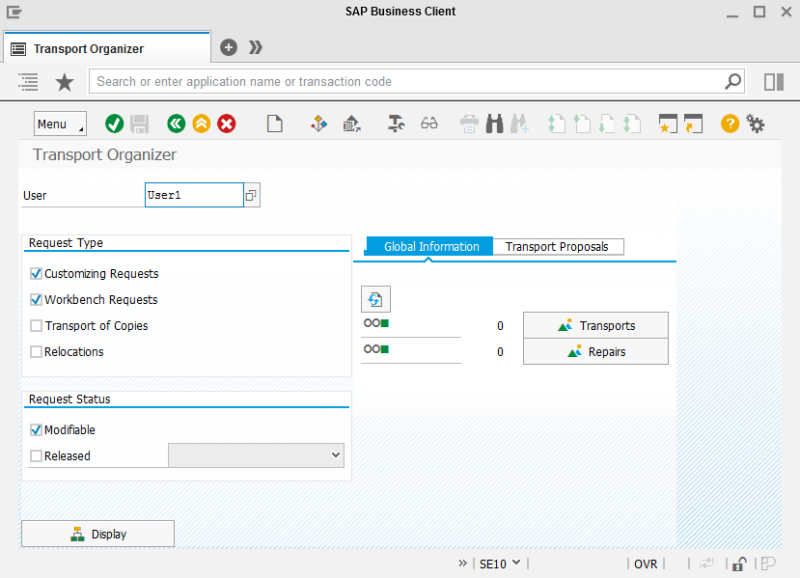Switch to the Transport Proposals tab
Screen dimensions: 800x578
[x=557, y=247]
